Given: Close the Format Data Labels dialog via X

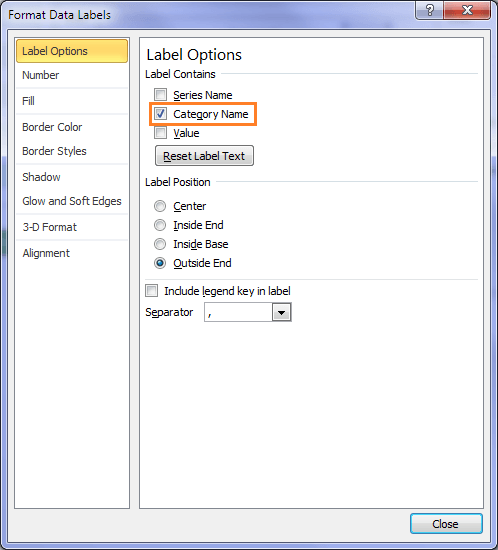Looking at the screenshot, I should coord(467,10).
